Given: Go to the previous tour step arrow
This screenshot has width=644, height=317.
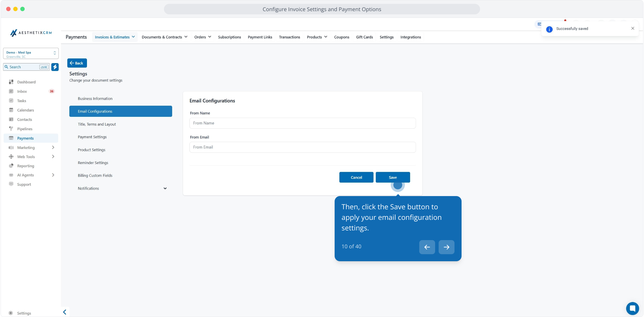Looking at the screenshot, I should pyautogui.click(x=427, y=247).
